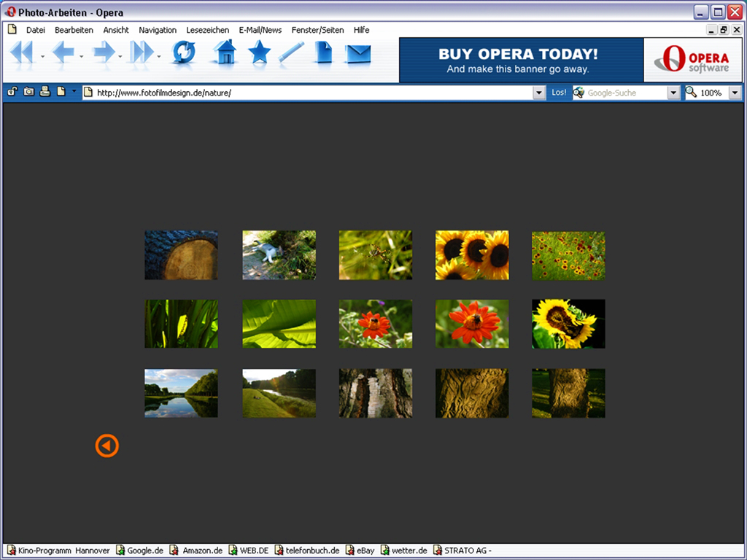Open the Datei menu

(36, 30)
